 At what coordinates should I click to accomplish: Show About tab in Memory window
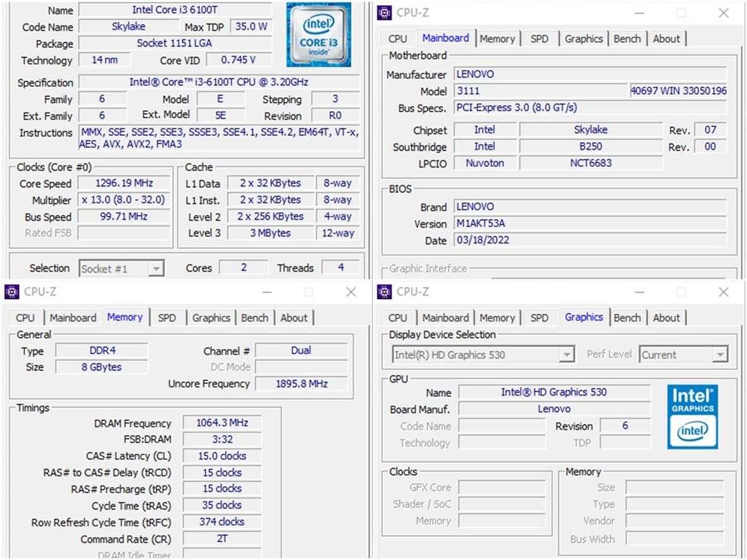coord(293,318)
